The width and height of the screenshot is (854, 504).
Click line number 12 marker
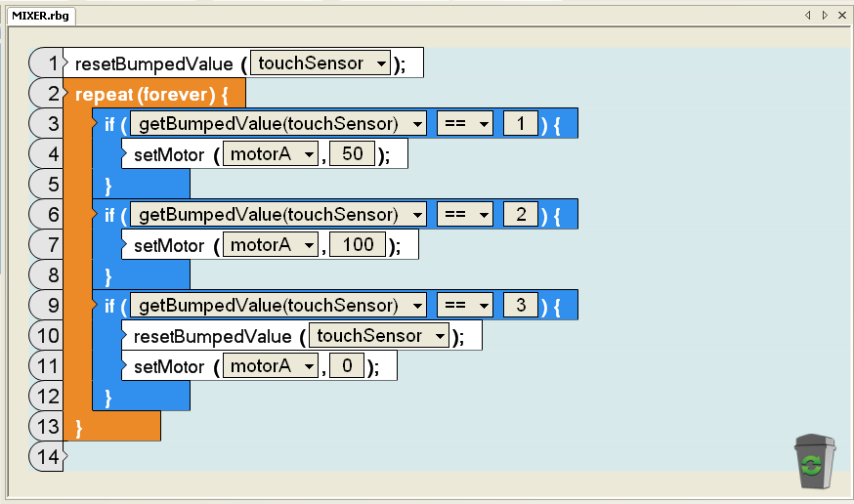(48, 396)
